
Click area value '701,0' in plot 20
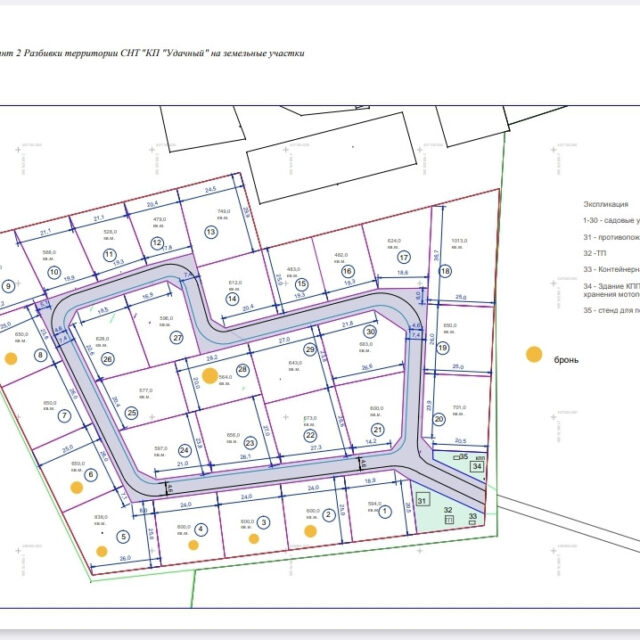(459, 407)
